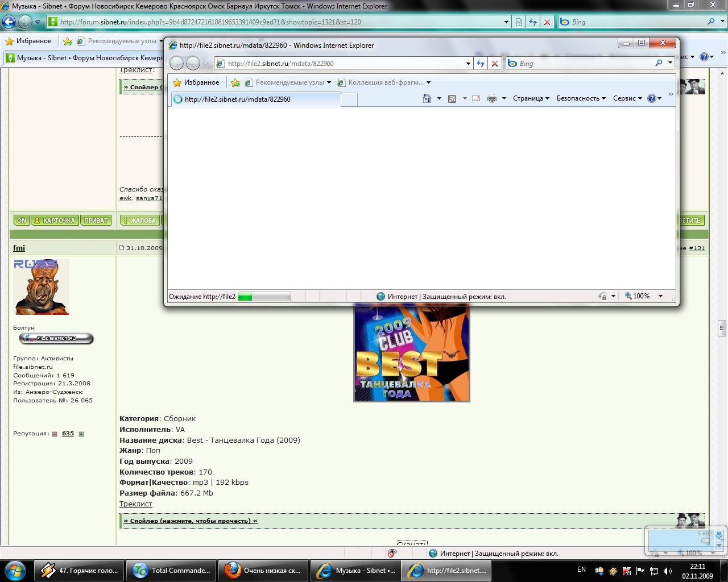This screenshot has width=728, height=582.
Task: Click the Print icon in popup toolbar
Action: click(x=492, y=98)
